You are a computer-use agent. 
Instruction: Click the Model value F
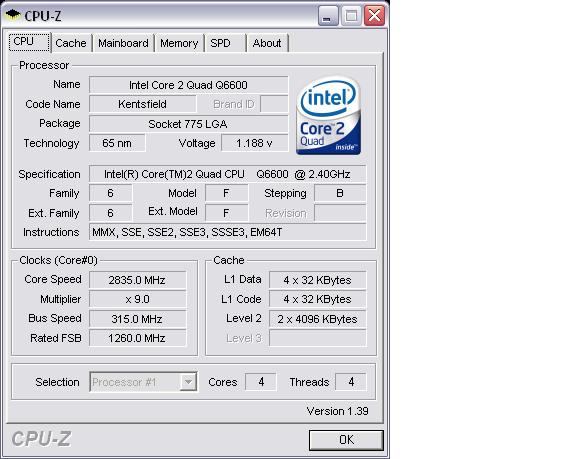(x=226, y=194)
